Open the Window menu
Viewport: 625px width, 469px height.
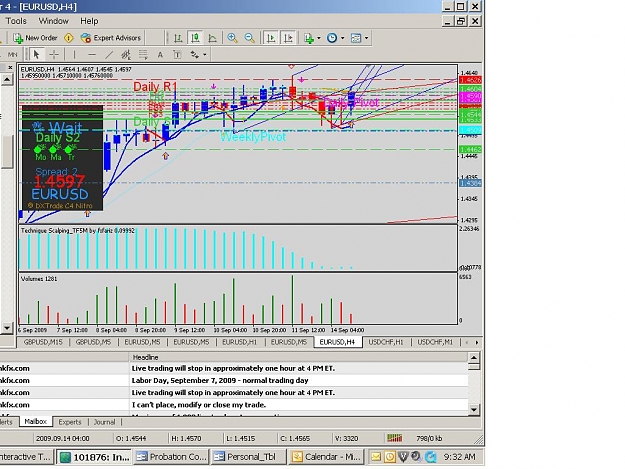pos(53,21)
